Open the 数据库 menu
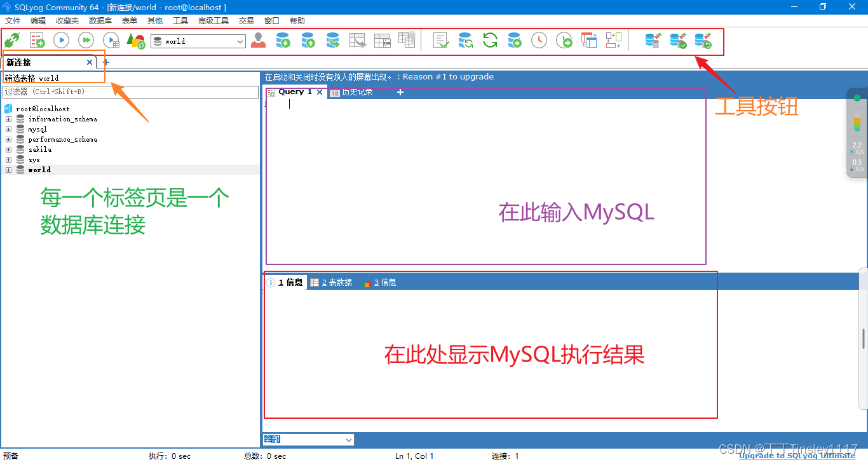Screen dimensions: 868x462 pyautogui.click(x=100, y=21)
